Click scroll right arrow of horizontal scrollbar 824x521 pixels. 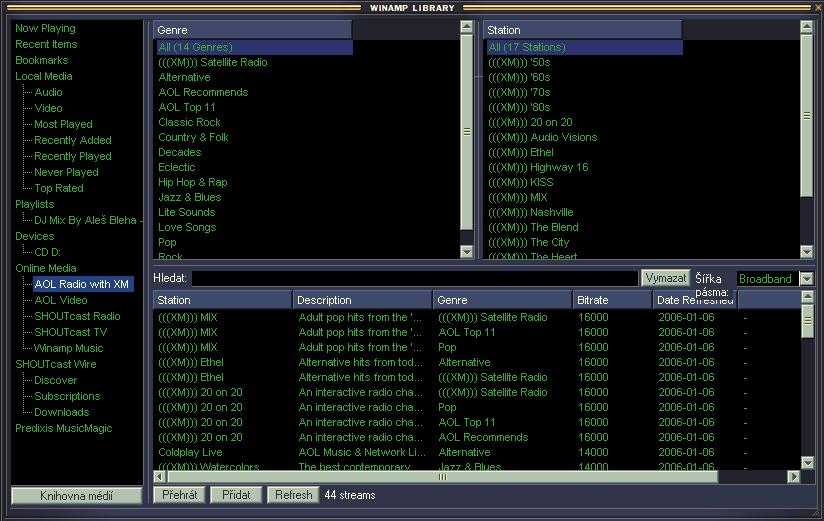point(794,477)
